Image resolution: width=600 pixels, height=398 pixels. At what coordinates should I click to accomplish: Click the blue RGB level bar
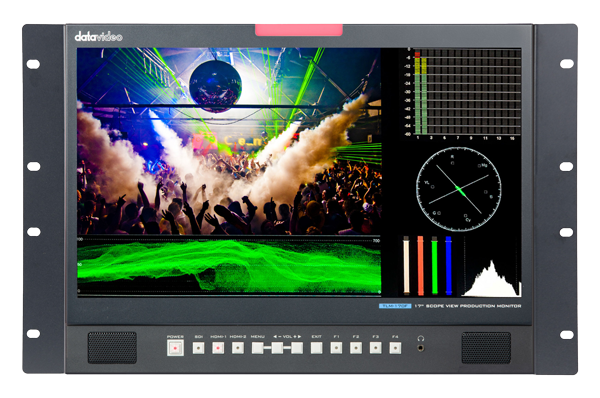[448, 266]
